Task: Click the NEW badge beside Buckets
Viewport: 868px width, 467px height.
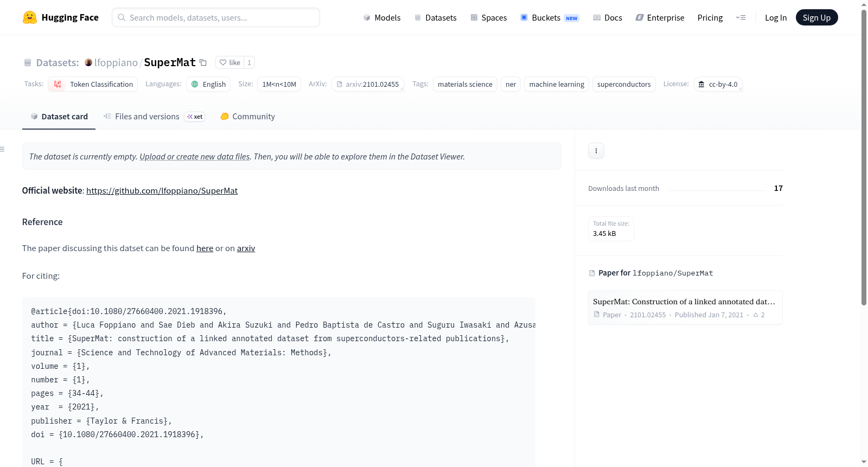Action: (x=572, y=18)
